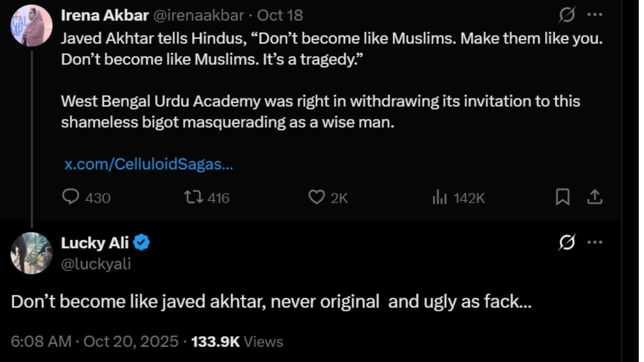The height and width of the screenshot is (362, 644).
Task: Click the 6:08 AM · Oct 20, 2025 timestamp
Action: coord(95,341)
